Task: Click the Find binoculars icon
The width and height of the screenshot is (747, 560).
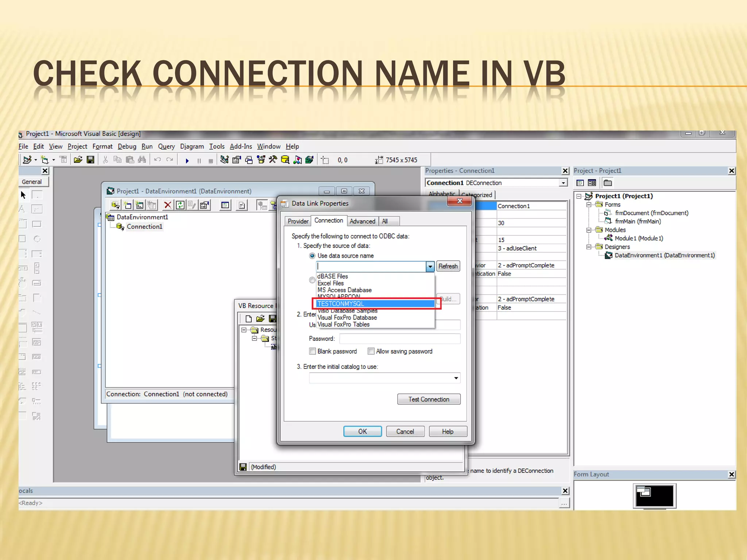Action: click(142, 160)
